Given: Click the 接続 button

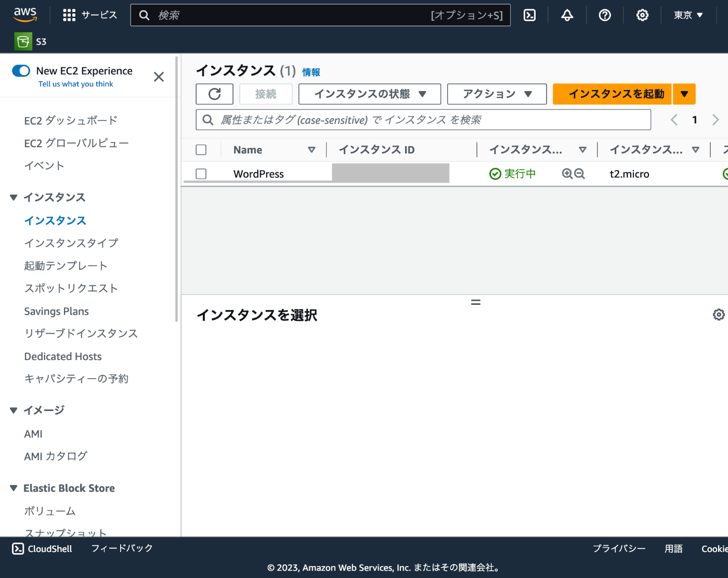Looking at the screenshot, I should pos(266,94).
